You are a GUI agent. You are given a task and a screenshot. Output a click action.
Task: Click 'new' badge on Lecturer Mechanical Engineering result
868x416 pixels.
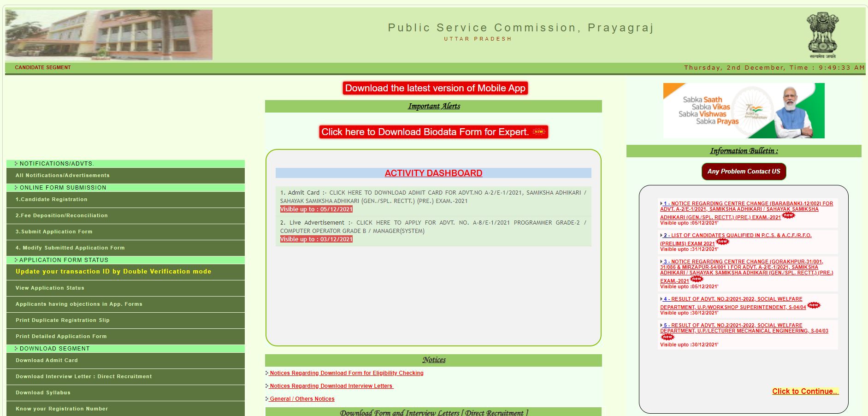click(667, 337)
